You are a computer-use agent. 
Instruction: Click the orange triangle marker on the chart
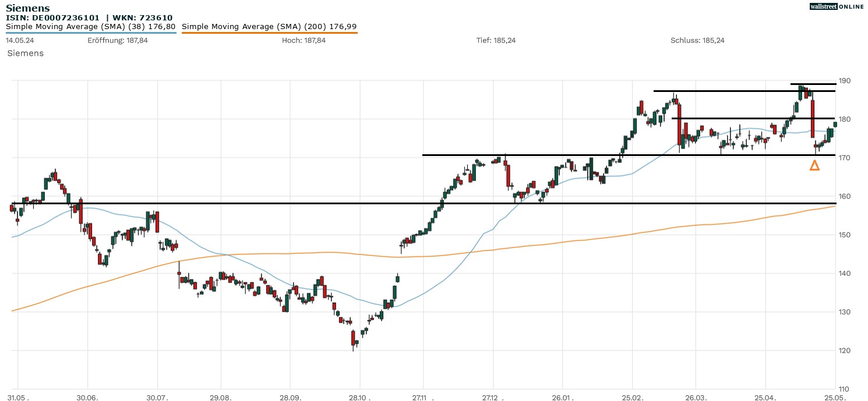[x=814, y=166]
